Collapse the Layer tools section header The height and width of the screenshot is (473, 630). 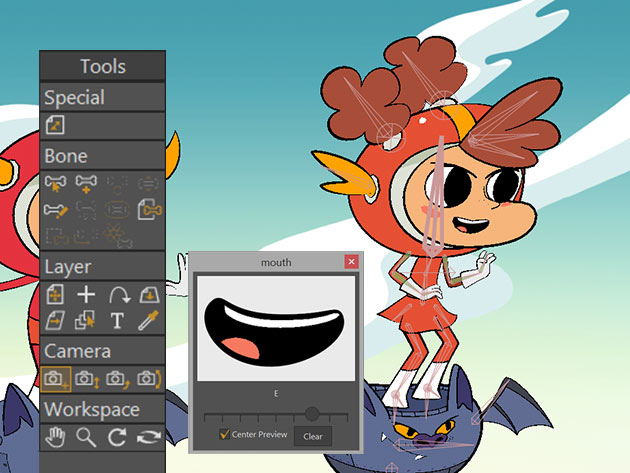(x=102, y=267)
